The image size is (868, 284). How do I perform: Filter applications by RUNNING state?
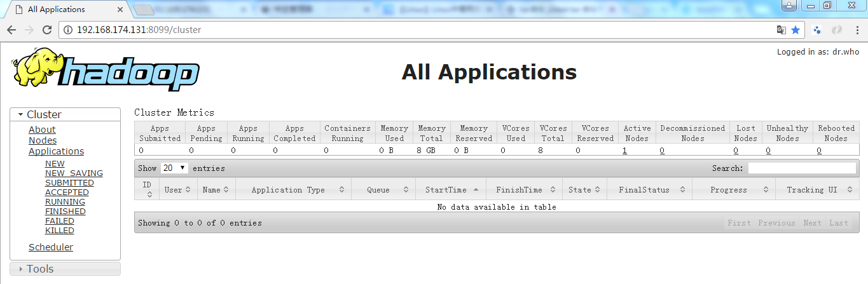pos(65,201)
